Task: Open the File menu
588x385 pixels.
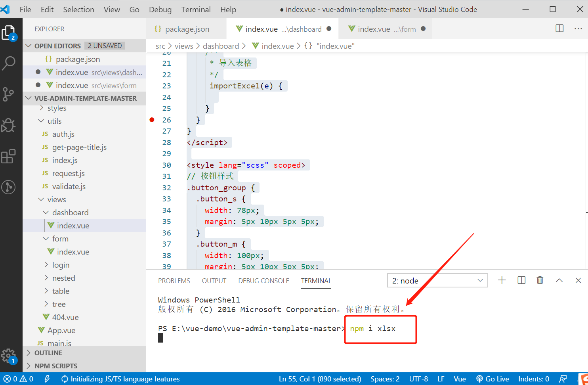Action: point(25,10)
